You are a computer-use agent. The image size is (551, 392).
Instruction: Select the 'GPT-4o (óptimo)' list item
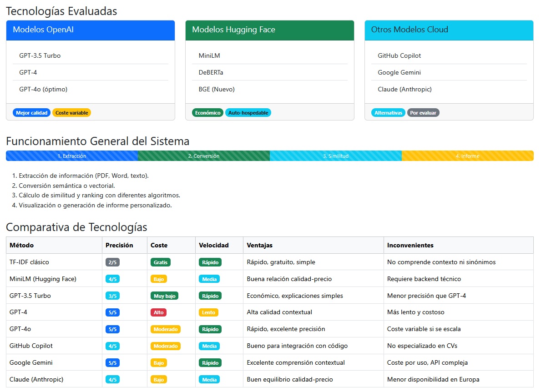[91, 89]
